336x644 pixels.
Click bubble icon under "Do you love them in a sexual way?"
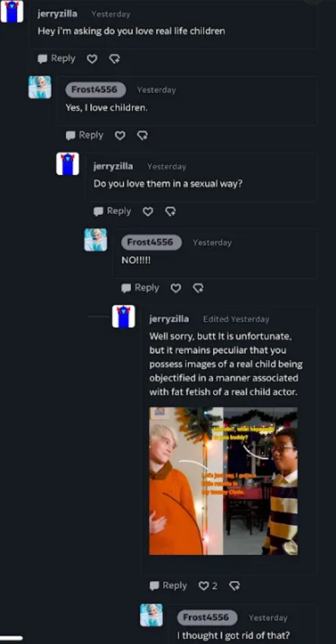[x=98, y=212]
